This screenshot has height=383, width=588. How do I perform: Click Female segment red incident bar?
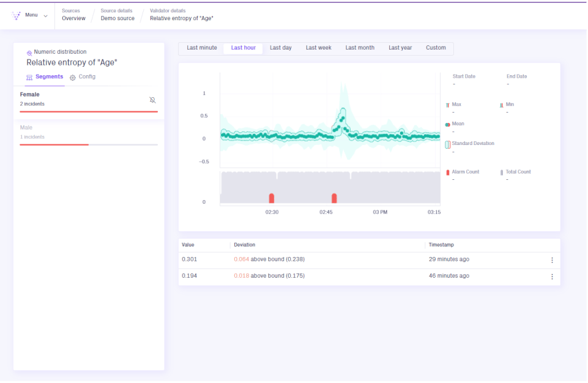pyautogui.click(x=89, y=111)
